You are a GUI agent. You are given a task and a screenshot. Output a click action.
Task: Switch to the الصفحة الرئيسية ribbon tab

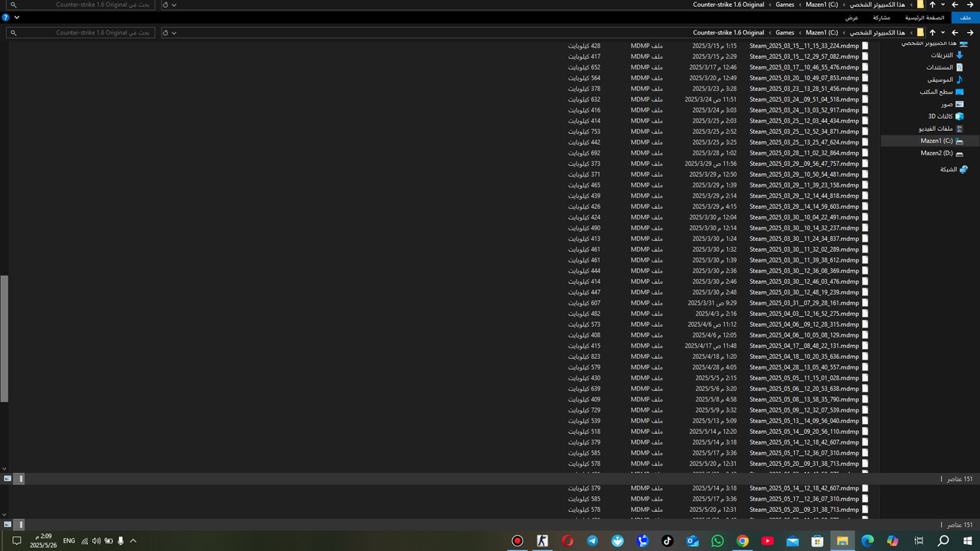click(x=924, y=17)
